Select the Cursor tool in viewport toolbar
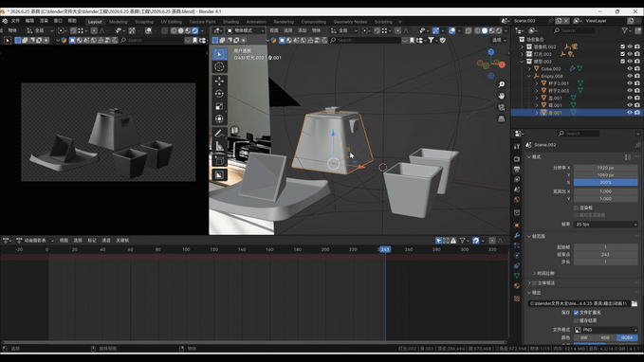The image size is (644, 362). click(219, 67)
